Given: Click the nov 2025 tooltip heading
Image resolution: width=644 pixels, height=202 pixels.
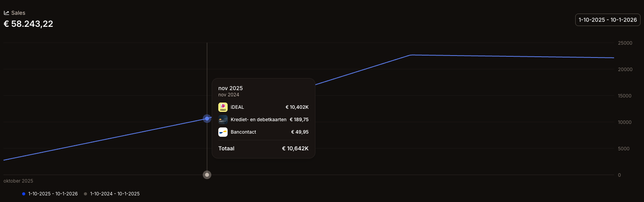Looking at the screenshot, I should pyautogui.click(x=230, y=88).
